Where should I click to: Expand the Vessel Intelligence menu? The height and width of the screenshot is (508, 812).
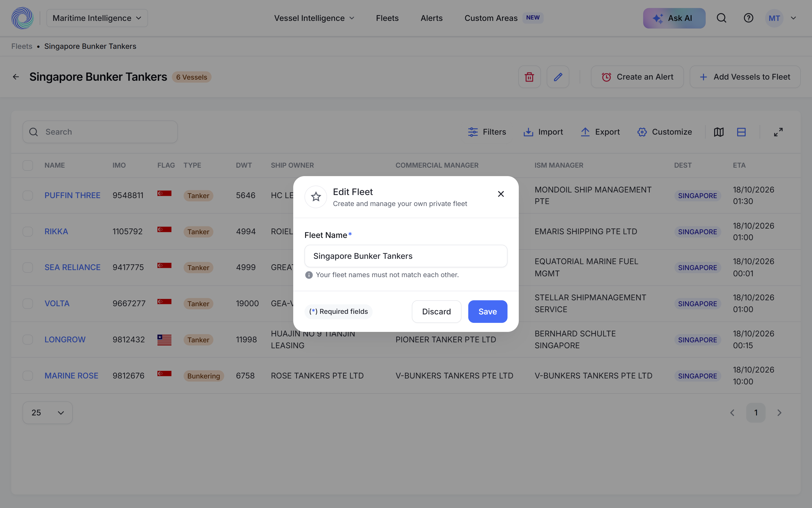click(314, 18)
